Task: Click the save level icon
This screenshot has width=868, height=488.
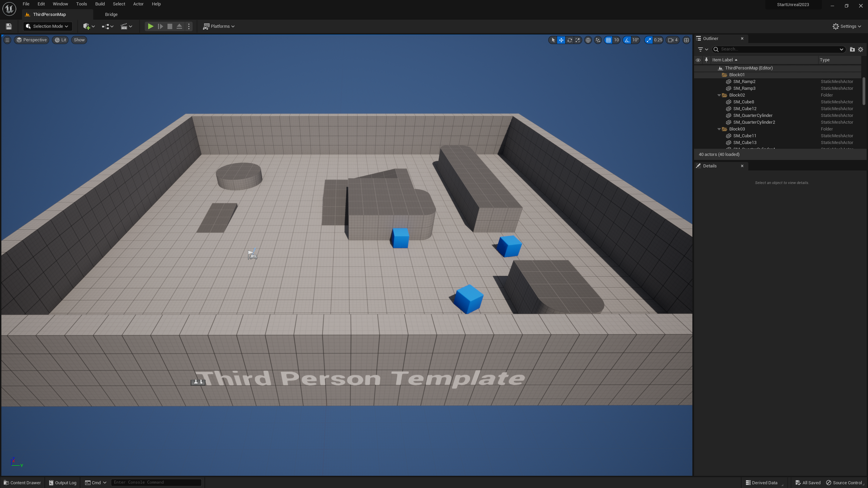Action: coord(9,26)
